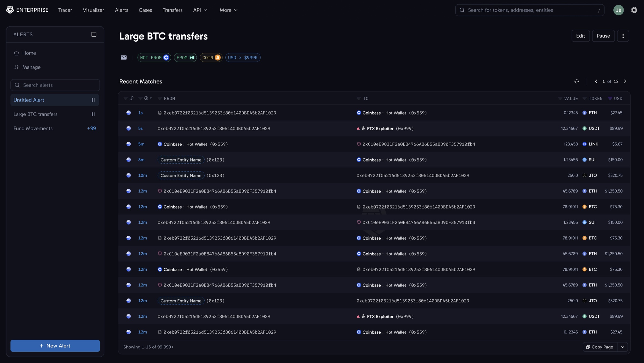
Task: Click the VALUE column filter icon
Action: (x=560, y=98)
